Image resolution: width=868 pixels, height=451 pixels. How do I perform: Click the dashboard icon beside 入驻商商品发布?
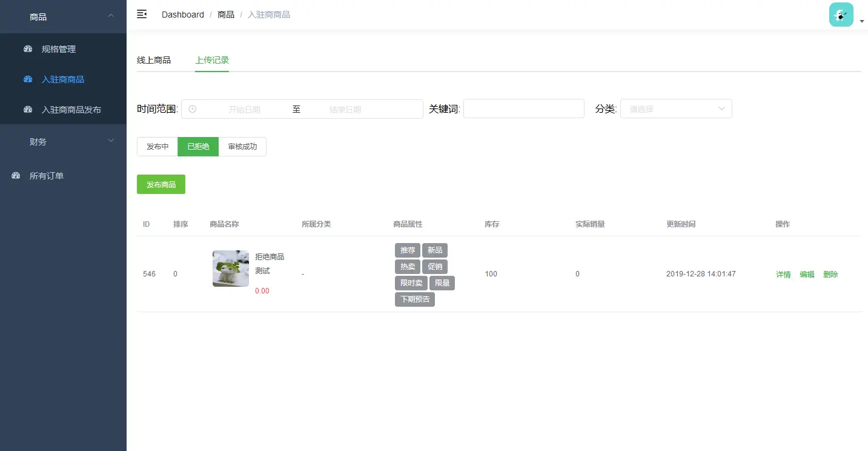coord(28,110)
